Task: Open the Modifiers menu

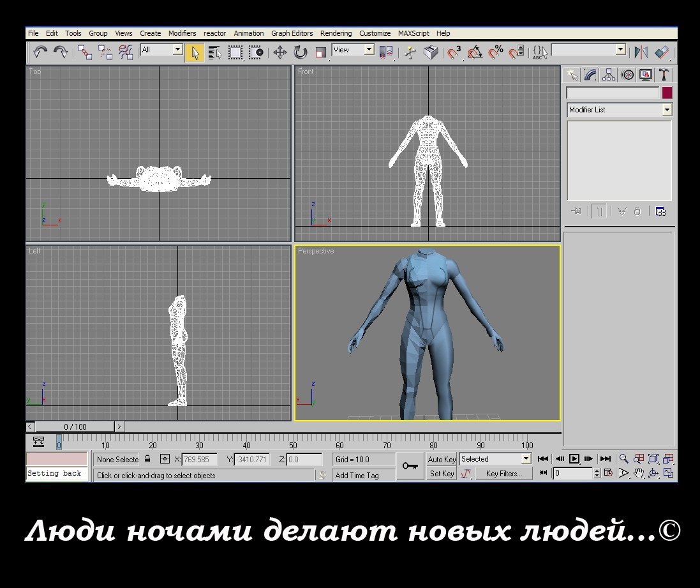Action: [182, 33]
